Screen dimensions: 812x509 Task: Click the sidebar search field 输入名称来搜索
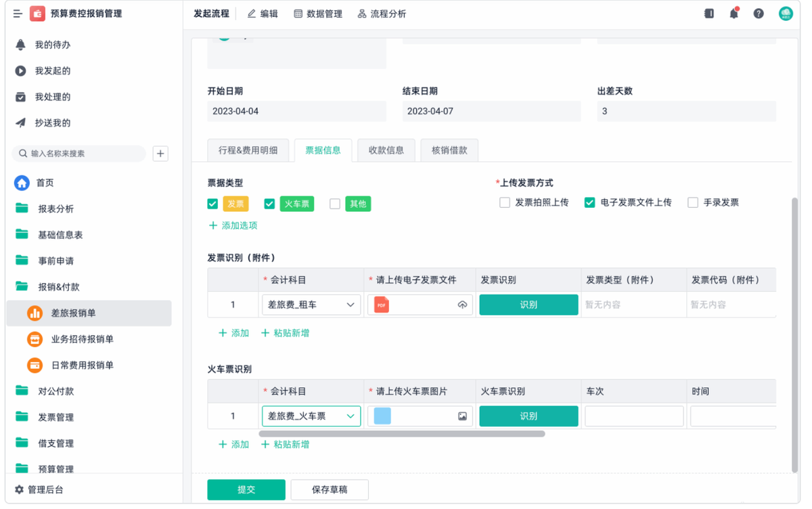click(x=79, y=154)
